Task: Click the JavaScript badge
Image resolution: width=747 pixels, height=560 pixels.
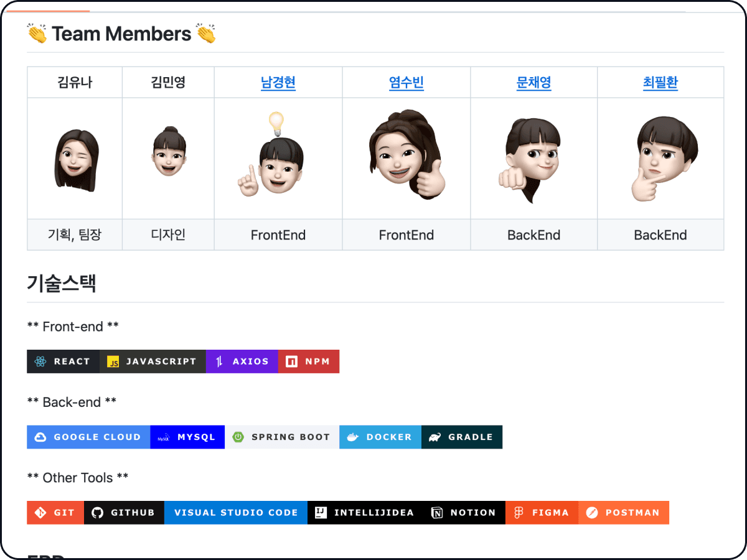Action: point(153,362)
